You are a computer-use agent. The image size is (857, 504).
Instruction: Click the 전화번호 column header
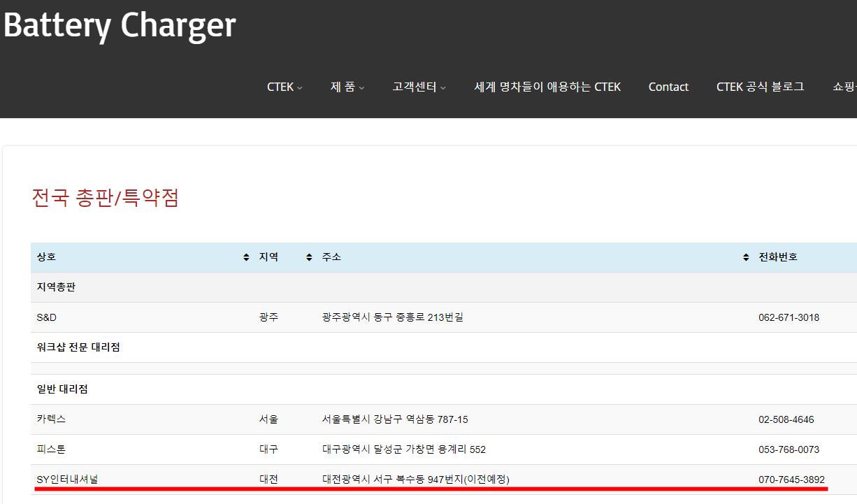778,257
